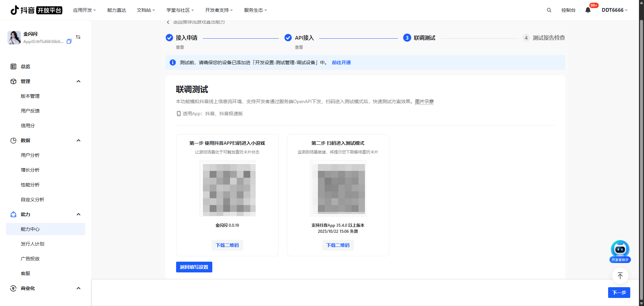The width and height of the screenshot is (644, 306).
Task: Click the switch app arrows icon
Action: (78, 37)
